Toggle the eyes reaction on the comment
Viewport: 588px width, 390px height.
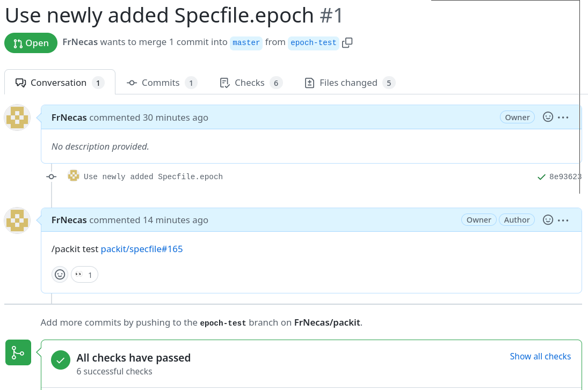[x=84, y=275]
